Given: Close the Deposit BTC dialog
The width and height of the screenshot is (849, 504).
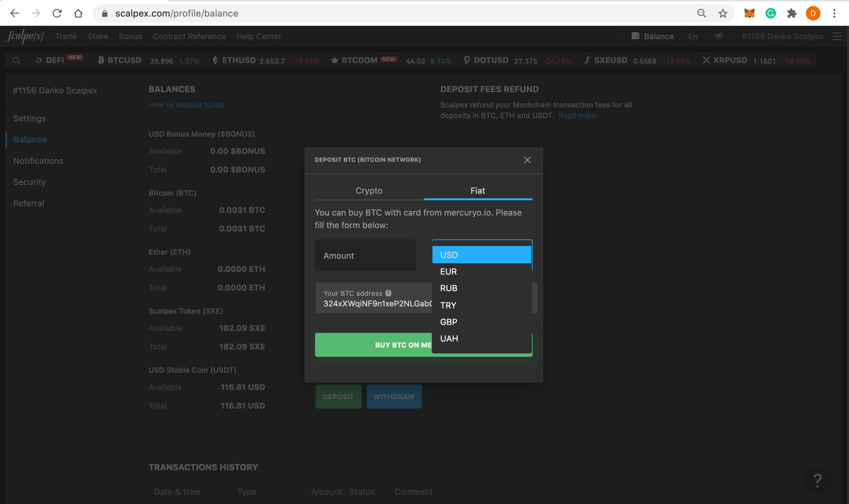Looking at the screenshot, I should [x=527, y=160].
